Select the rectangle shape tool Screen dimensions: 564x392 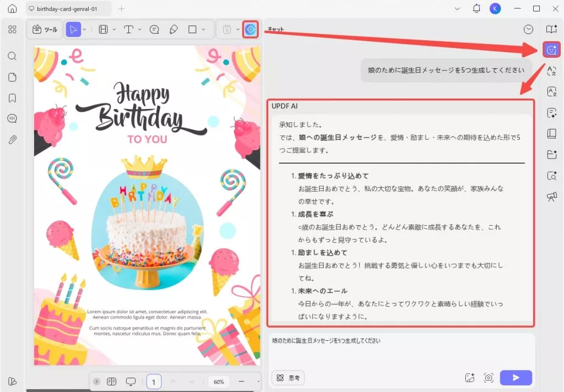point(192,30)
